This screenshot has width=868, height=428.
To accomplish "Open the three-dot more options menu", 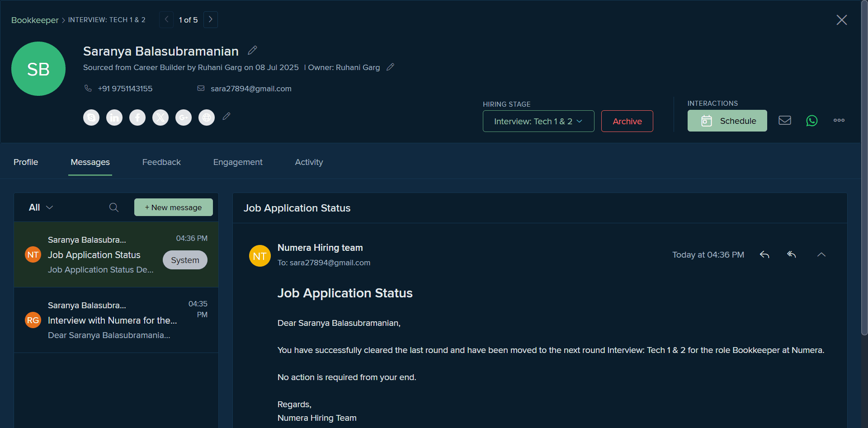I will coord(839,120).
